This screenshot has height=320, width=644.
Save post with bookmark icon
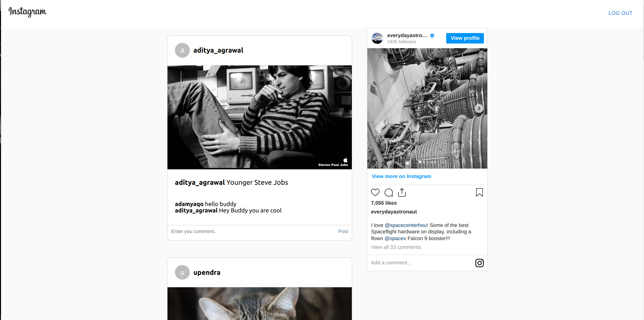click(x=479, y=193)
